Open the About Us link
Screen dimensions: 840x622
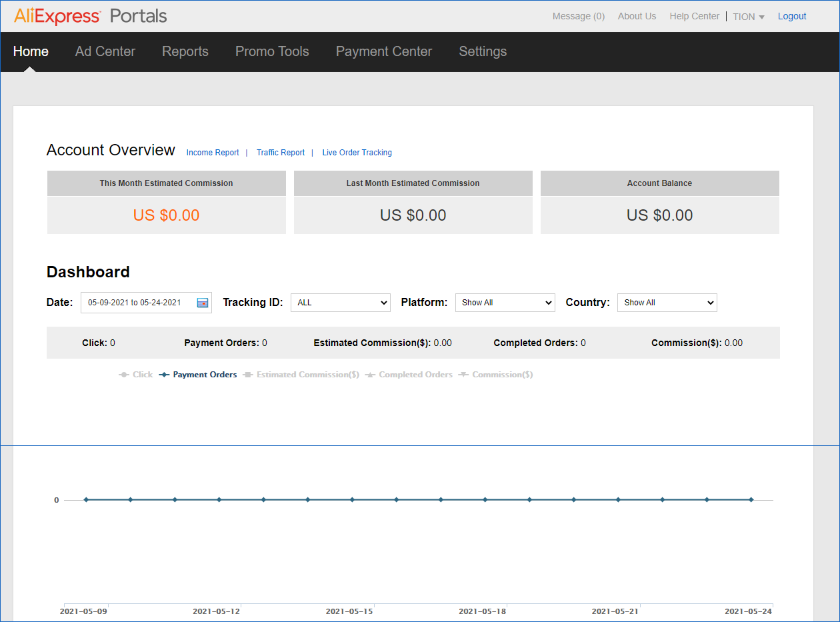[637, 16]
